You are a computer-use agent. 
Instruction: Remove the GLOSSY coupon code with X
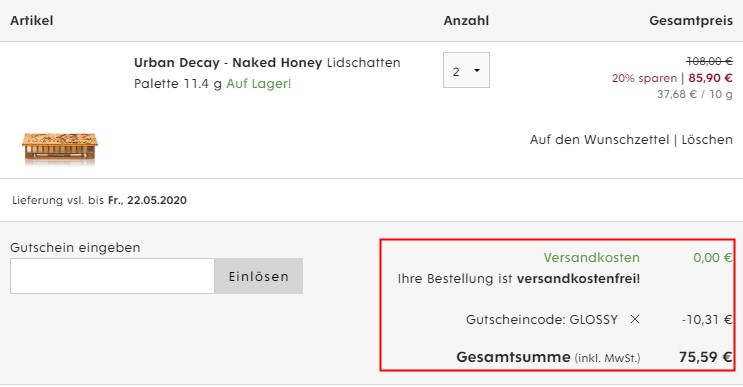tap(634, 319)
